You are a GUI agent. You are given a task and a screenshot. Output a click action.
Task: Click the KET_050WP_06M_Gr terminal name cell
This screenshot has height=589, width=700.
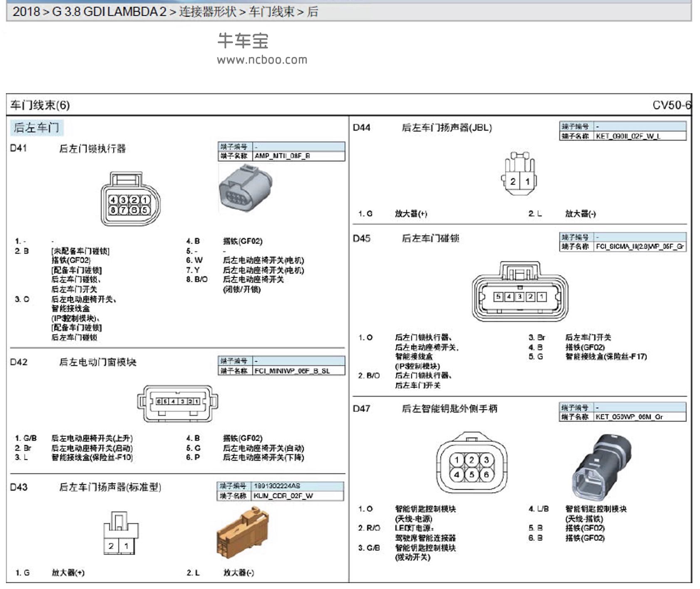click(640, 417)
